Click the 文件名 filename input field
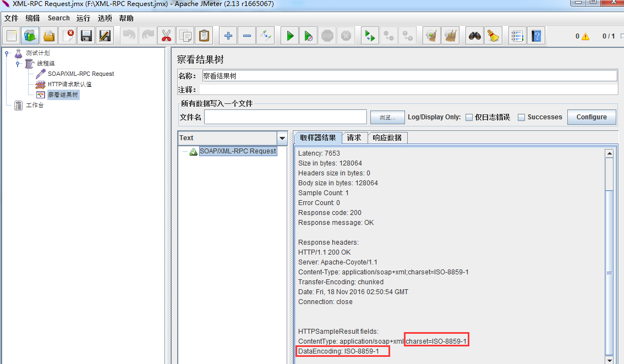624x364 pixels. [286, 117]
